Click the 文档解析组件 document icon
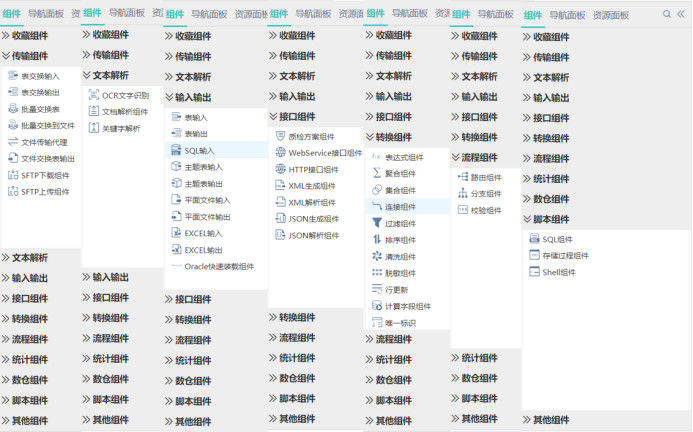The width and height of the screenshot is (693, 432). [x=94, y=111]
